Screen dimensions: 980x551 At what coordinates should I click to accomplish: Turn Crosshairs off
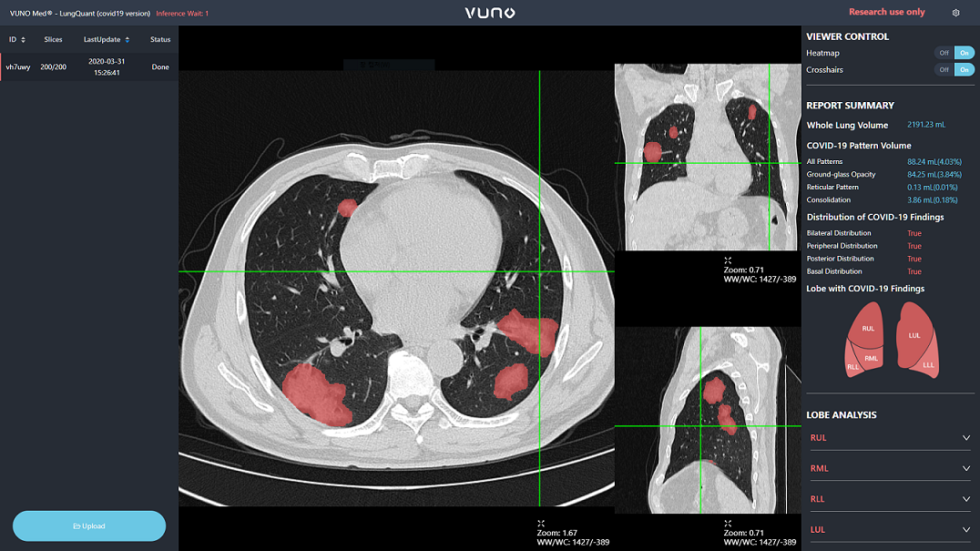pyautogui.click(x=944, y=70)
